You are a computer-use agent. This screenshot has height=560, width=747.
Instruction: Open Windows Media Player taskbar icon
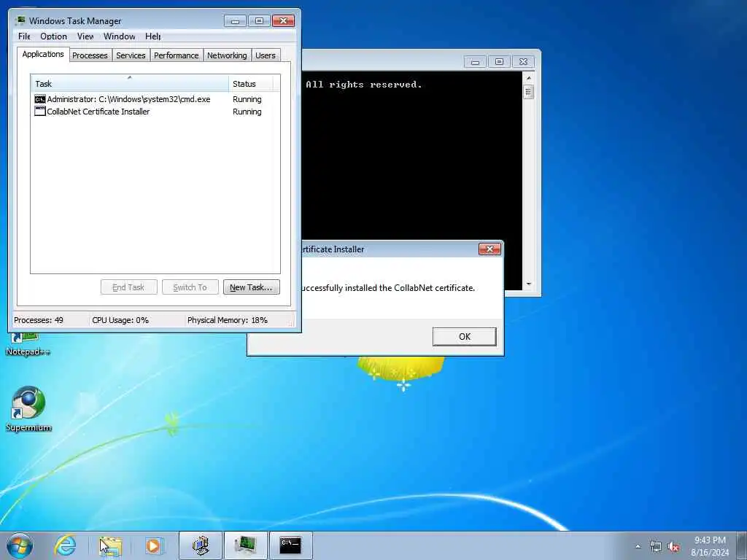point(154,545)
